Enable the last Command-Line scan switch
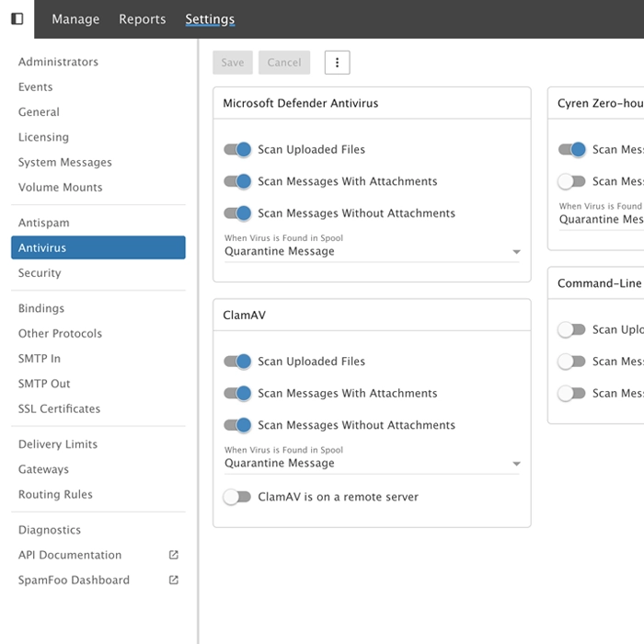The image size is (644, 644). click(x=572, y=393)
